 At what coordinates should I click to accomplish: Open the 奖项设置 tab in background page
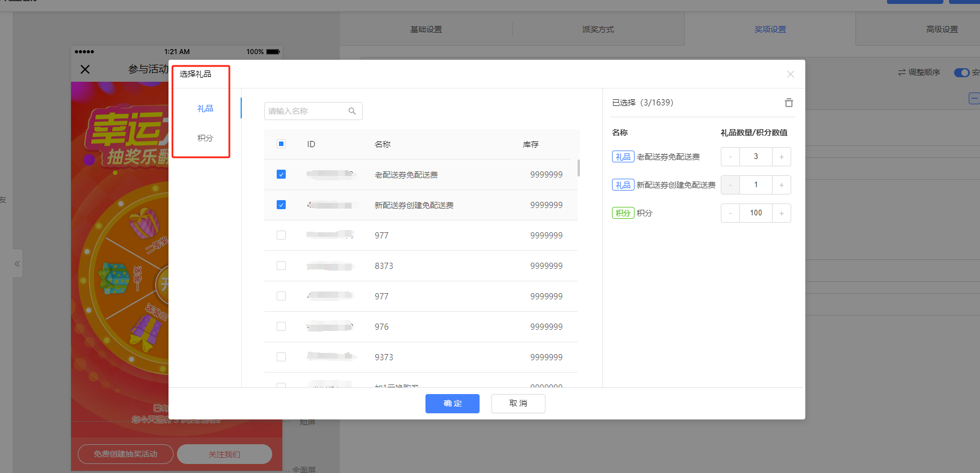(770, 29)
